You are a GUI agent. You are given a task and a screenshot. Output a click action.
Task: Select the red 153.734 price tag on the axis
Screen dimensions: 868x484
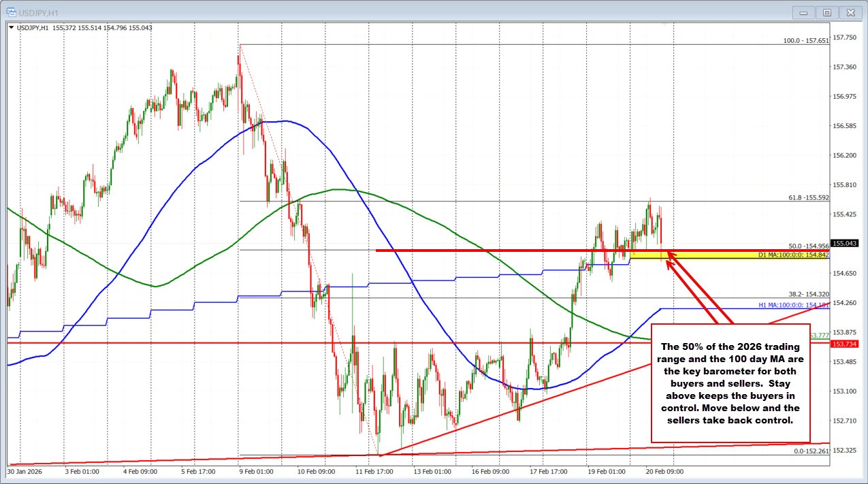tap(844, 344)
